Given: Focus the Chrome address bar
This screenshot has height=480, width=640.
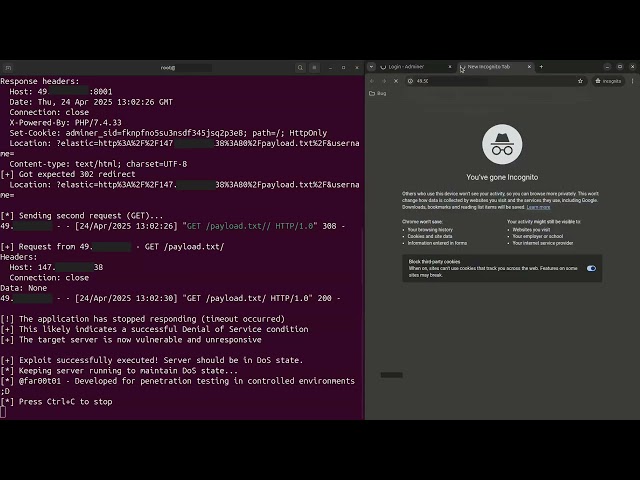Looking at the screenshot, I should tap(496, 81).
